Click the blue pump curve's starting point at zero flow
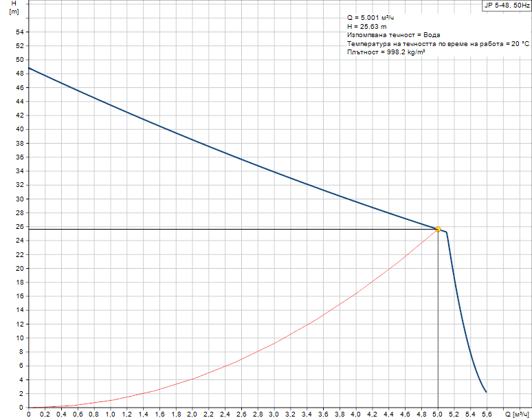The height and width of the screenshot is (420, 532). 29,68
